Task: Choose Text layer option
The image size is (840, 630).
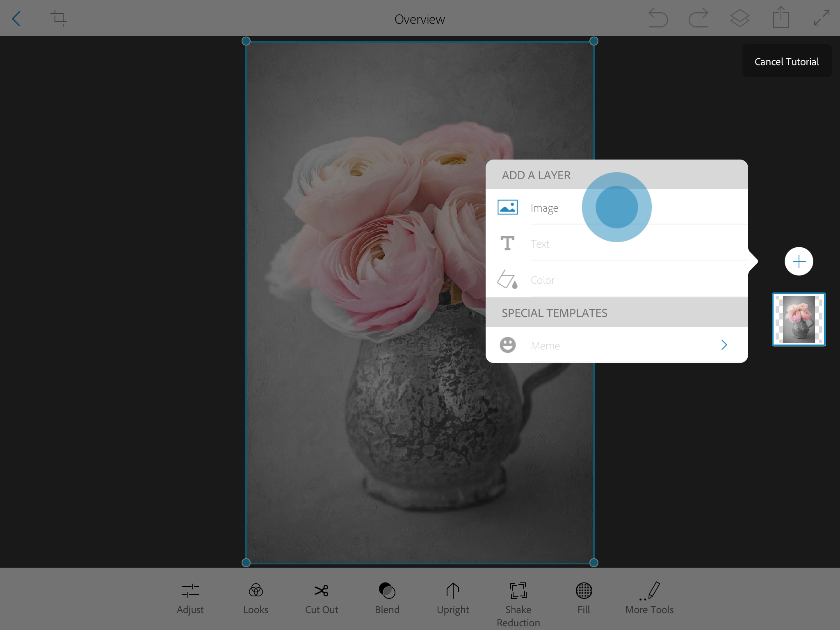Action: (617, 243)
